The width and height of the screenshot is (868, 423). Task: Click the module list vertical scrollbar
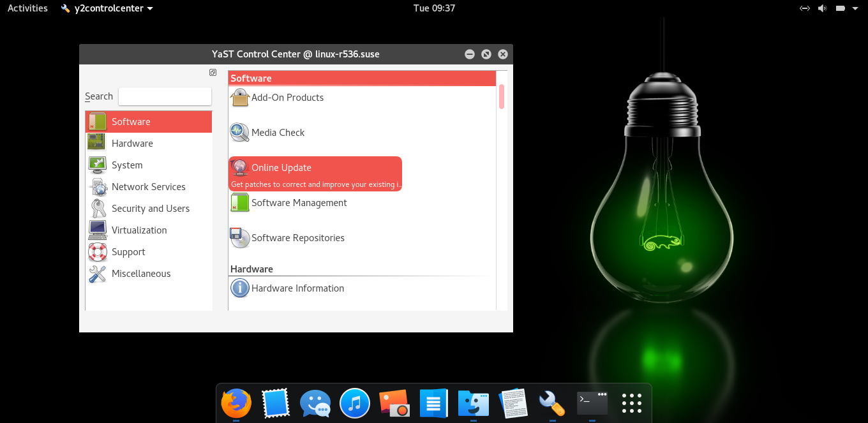pos(502,96)
